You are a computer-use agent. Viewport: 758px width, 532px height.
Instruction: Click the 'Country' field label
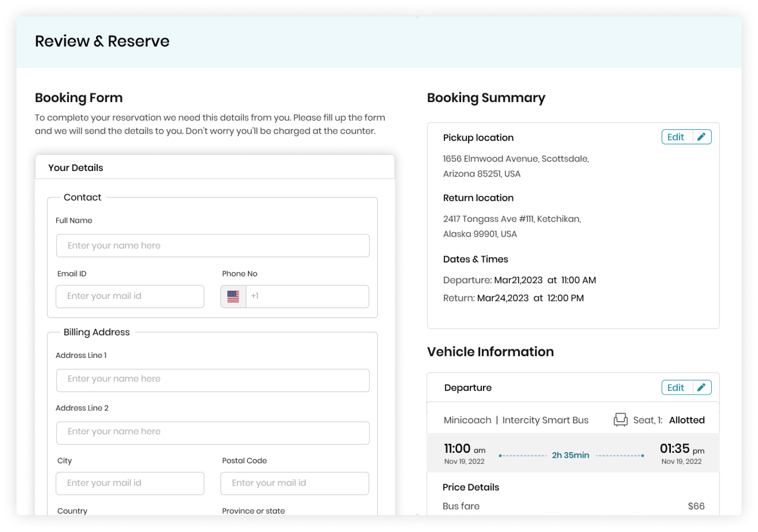pos(72,511)
